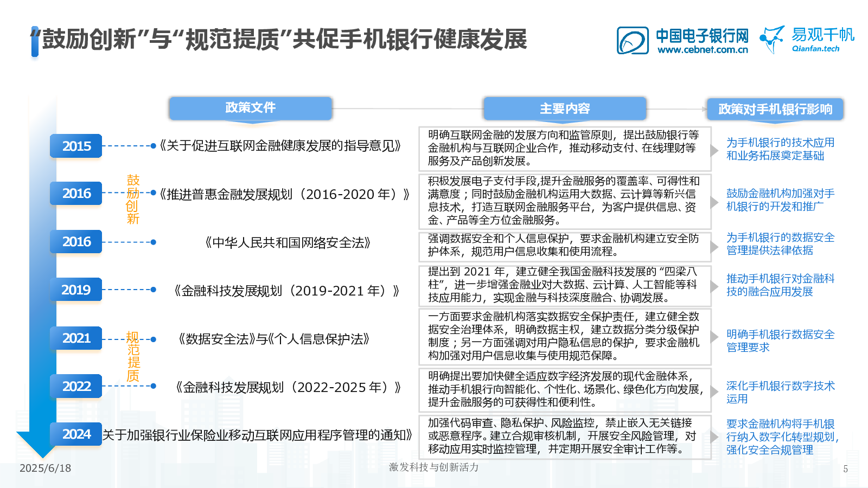Select the 政策文件 column header
This screenshot has height=488, width=868.
click(251, 108)
